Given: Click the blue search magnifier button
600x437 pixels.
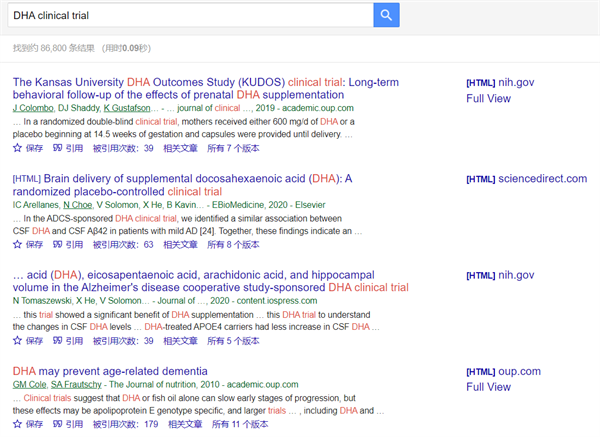Looking at the screenshot, I should (x=386, y=15).
